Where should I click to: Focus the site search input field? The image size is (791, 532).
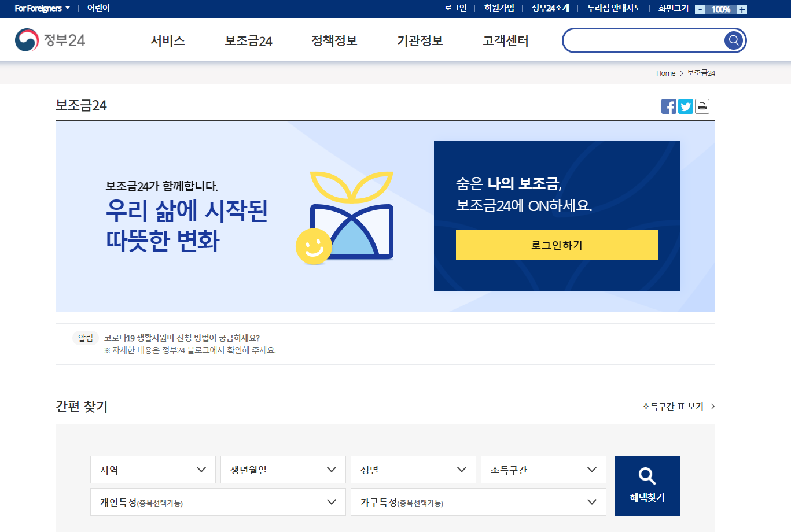pos(643,40)
